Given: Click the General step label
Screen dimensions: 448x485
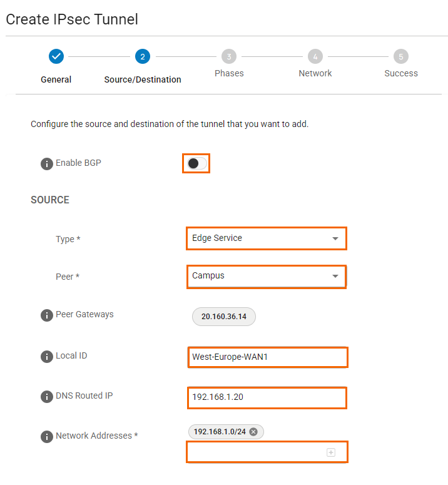Looking at the screenshot, I should (56, 79).
